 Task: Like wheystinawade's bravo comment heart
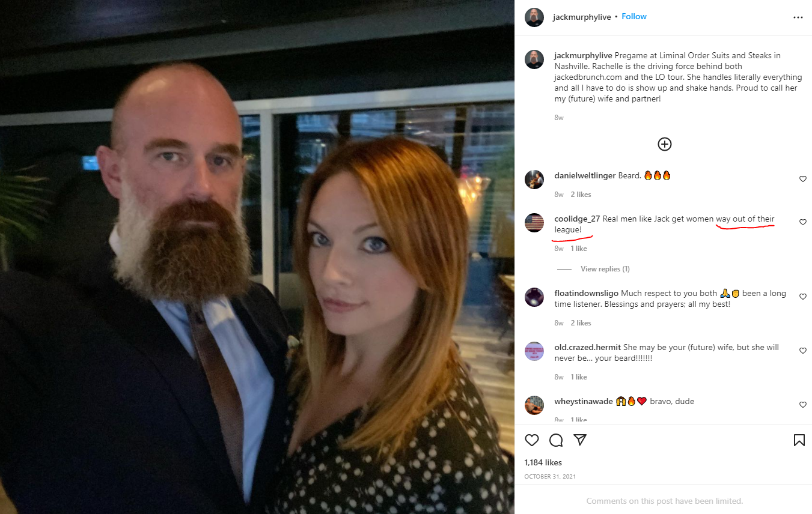(803, 405)
